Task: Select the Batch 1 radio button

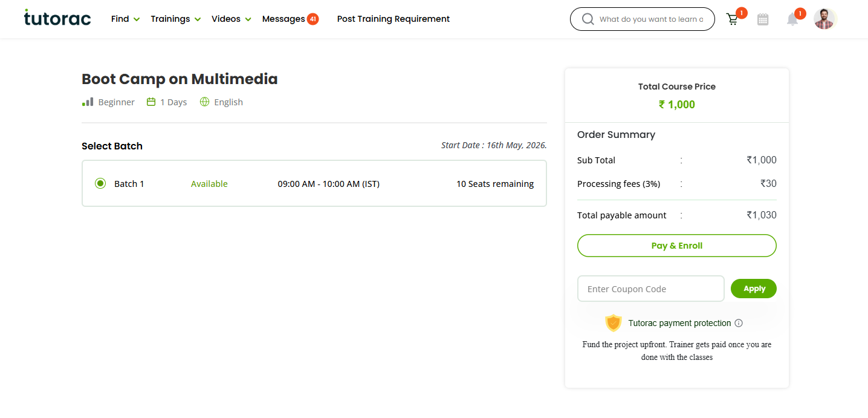Action: tap(100, 183)
